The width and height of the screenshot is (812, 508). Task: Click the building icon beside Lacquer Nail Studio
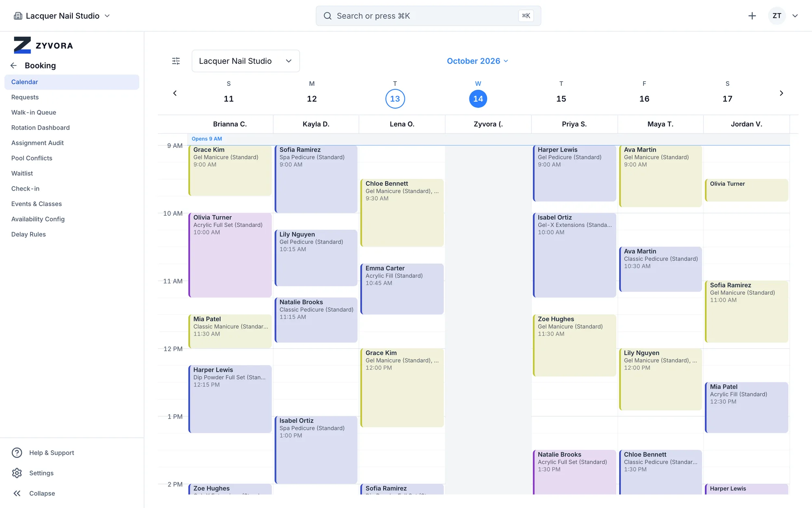(18, 16)
